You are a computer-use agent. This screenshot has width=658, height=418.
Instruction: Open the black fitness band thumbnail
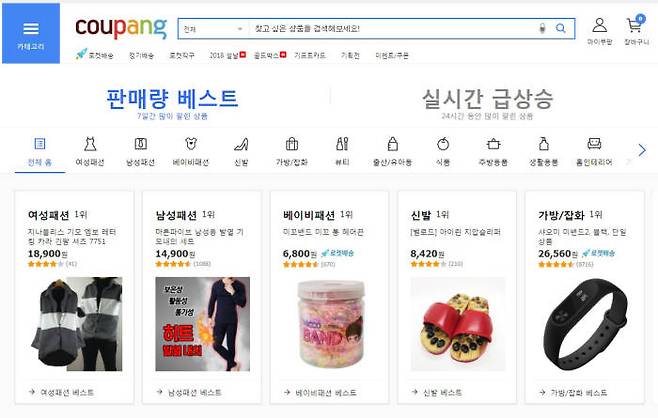coord(585,324)
